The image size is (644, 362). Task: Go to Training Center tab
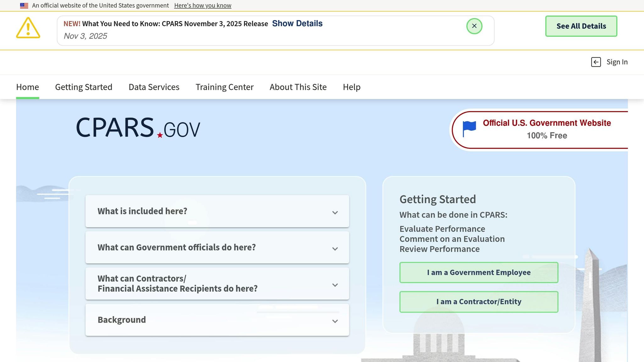pos(225,87)
